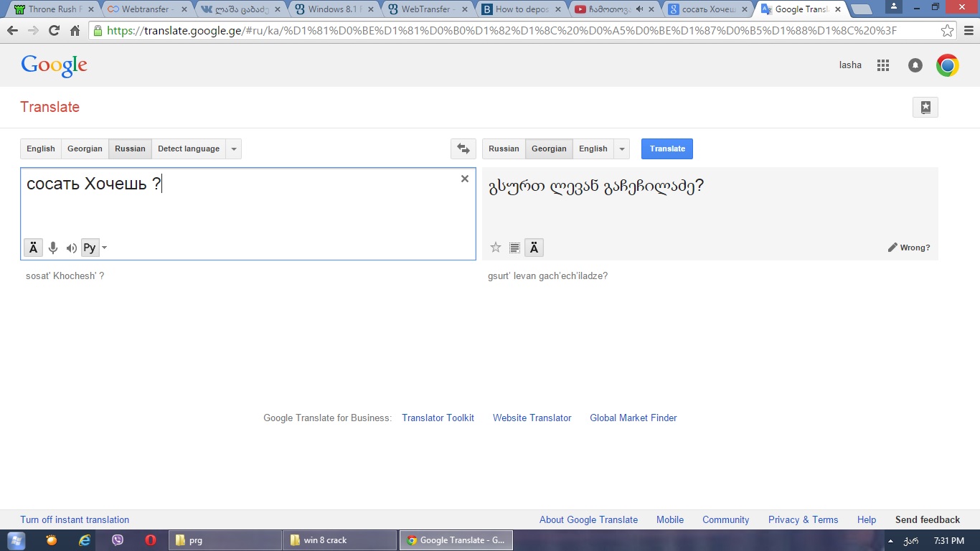
Task: Open the Windows Start menu
Action: coord(16,540)
